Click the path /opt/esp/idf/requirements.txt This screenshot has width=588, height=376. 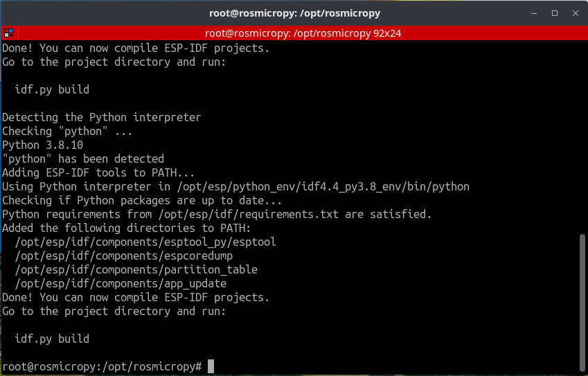pos(249,214)
